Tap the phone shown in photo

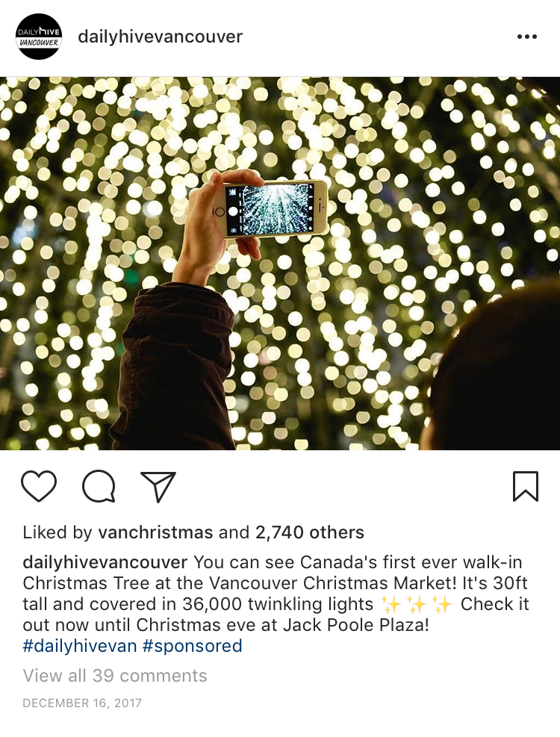(x=275, y=208)
